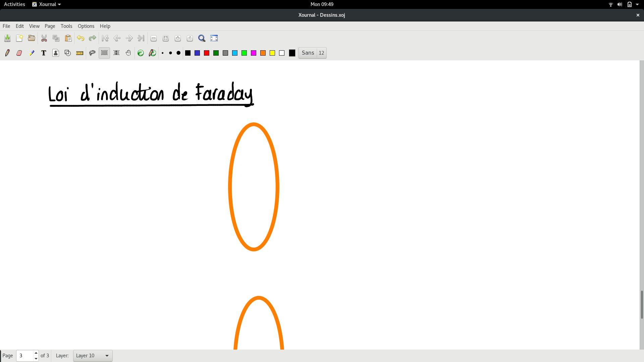Click Activities in the top bar
The image size is (644, 362).
point(14,4)
